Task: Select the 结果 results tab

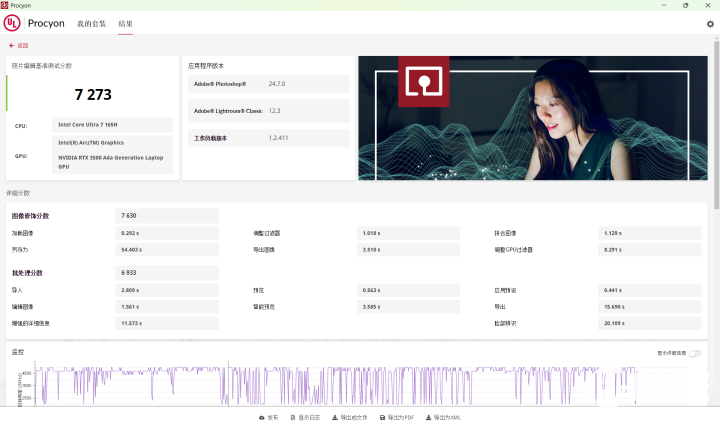Action: pyautogui.click(x=125, y=23)
